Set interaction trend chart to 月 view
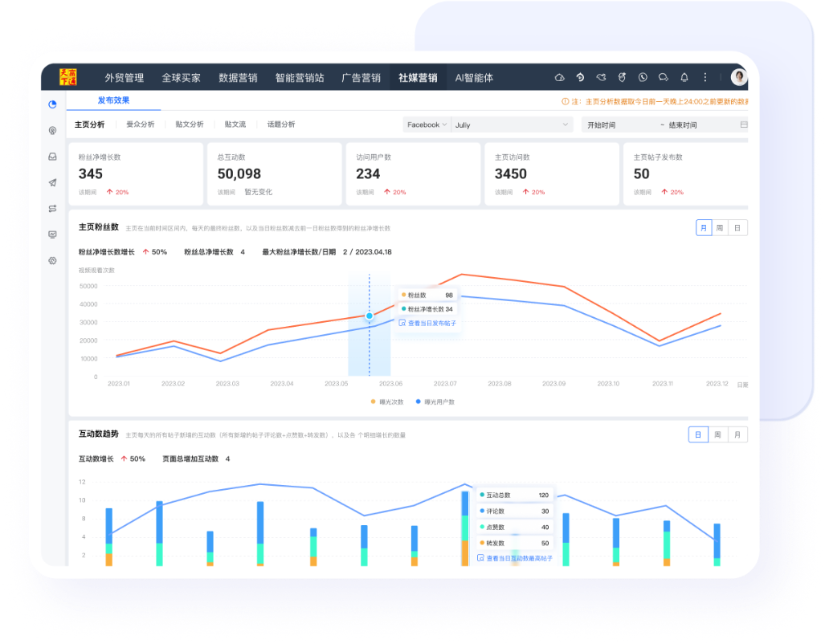Screen dimensions: 825x644 (737, 434)
